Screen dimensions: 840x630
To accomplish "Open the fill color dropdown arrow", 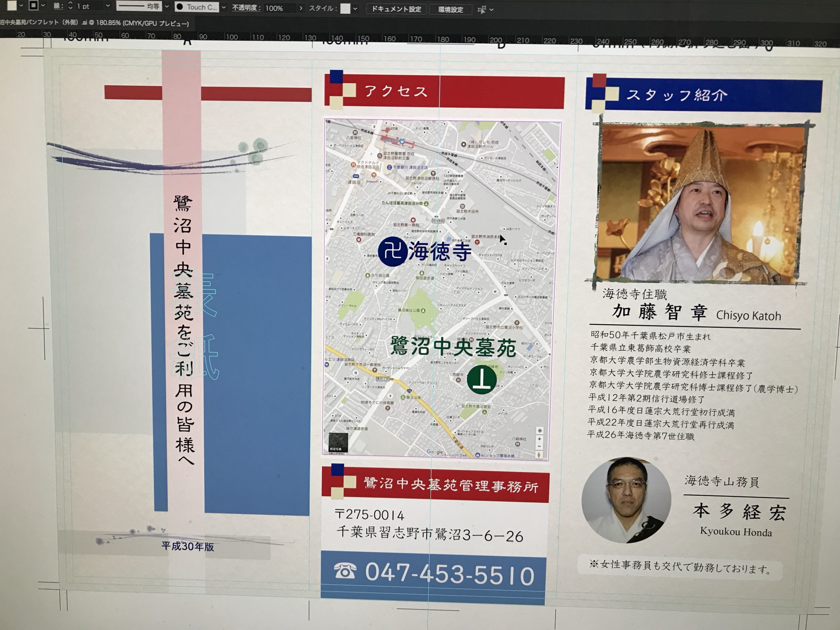I will (x=22, y=6).
